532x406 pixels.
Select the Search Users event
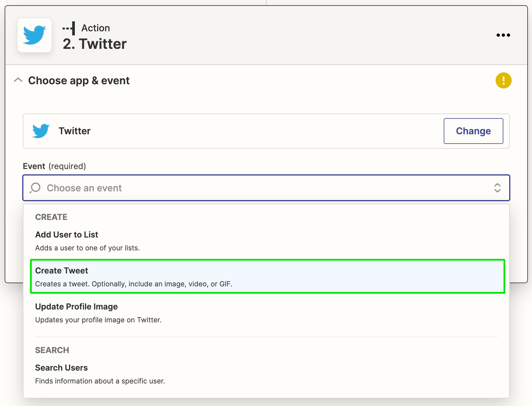266,374
